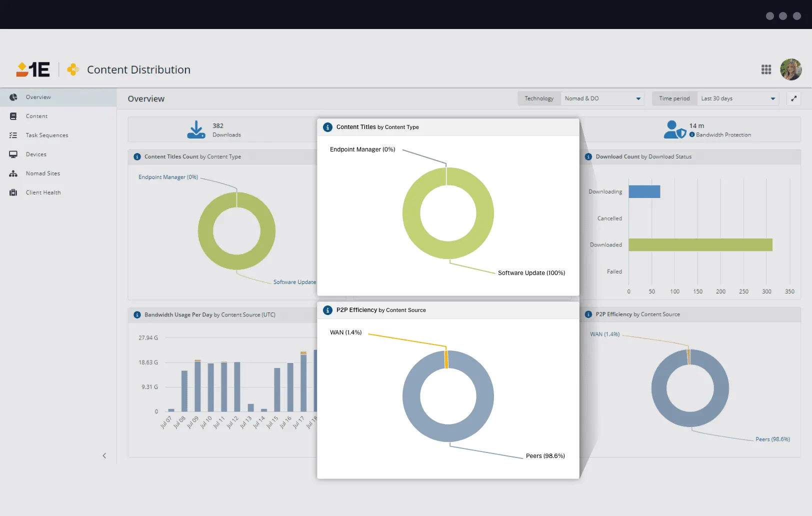Click the Peers (98.6%) label link
Image resolution: width=812 pixels, height=516 pixels.
tap(772, 439)
